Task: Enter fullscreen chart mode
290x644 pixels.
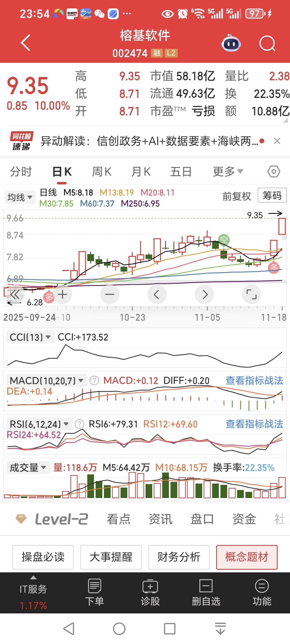Action: [x=252, y=294]
